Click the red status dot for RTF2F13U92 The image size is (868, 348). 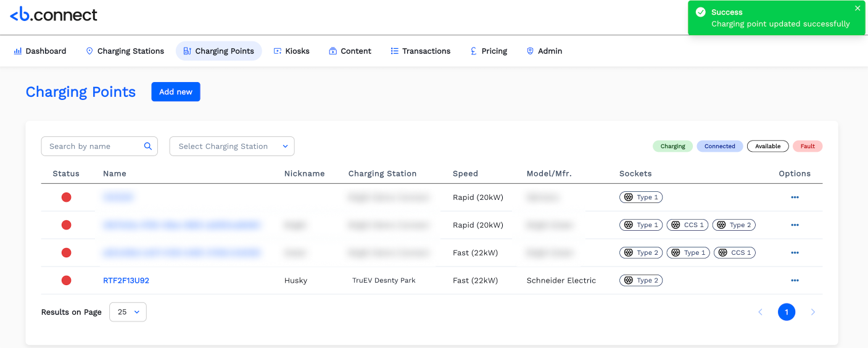66,281
